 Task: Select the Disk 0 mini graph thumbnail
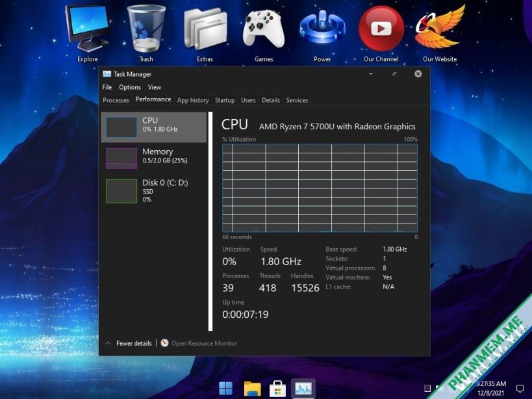click(x=121, y=191)
